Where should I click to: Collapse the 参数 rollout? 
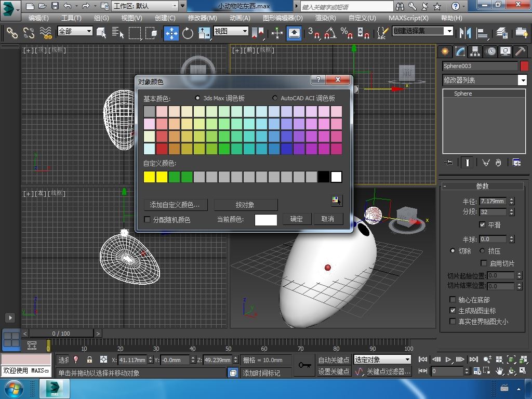tap(482, 186)
